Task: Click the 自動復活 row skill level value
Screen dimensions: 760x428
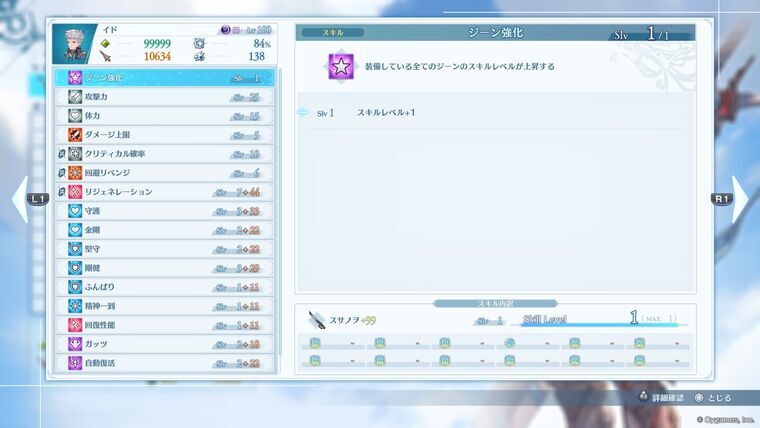Action: [238, 363]
